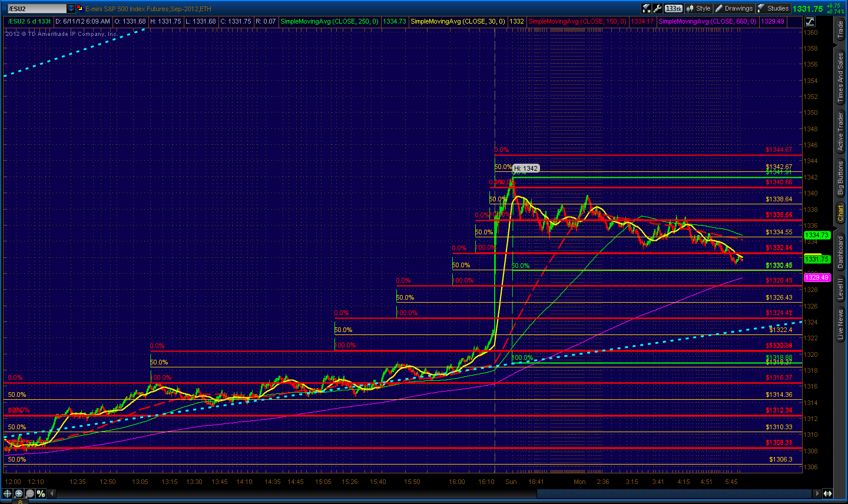
Task: Click the $1322.4 Fibonacci level label
Action: [x=780, y=330]
